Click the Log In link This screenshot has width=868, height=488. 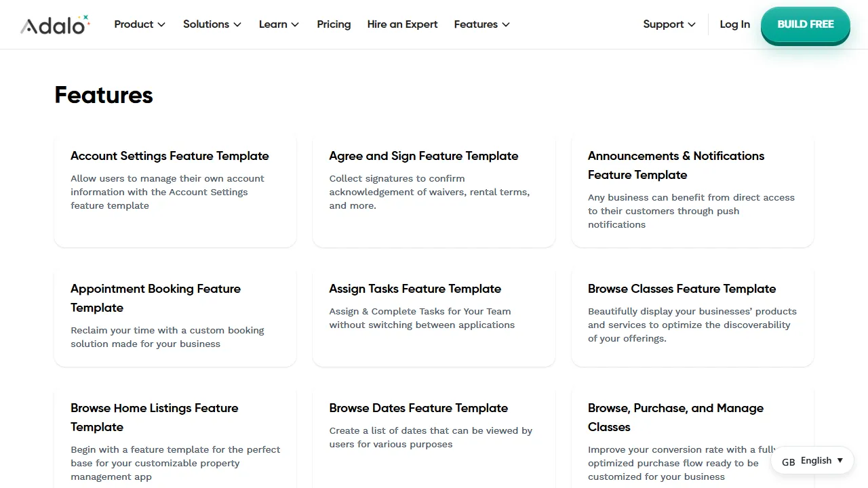coord(735,24)
